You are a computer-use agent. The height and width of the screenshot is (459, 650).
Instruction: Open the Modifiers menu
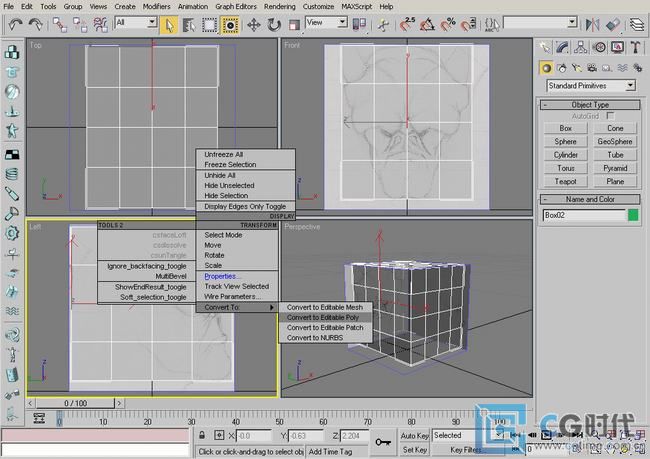[156, 7]
